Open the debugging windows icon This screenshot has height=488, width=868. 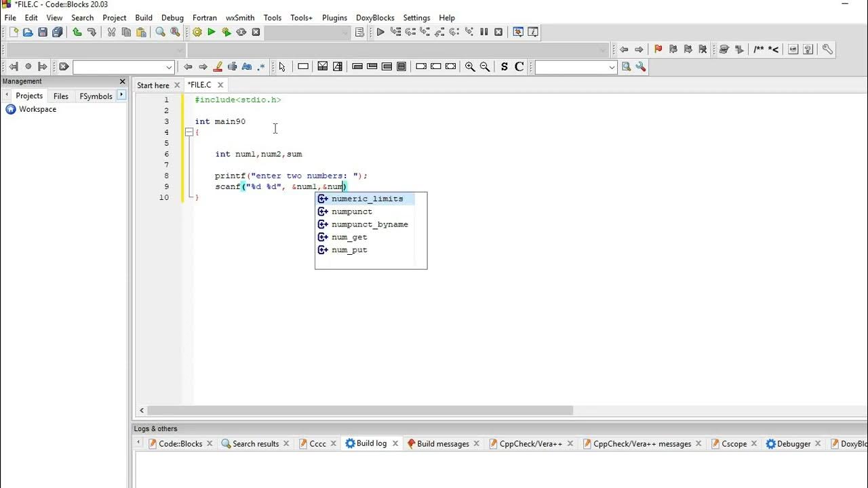(x=518, y=32)
